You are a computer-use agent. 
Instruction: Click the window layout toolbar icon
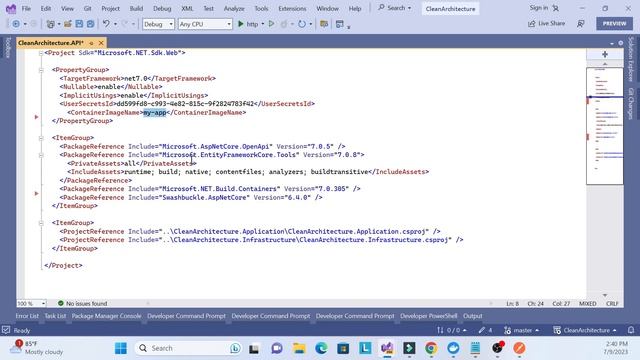pyautogui.click(x=340, y=24)
